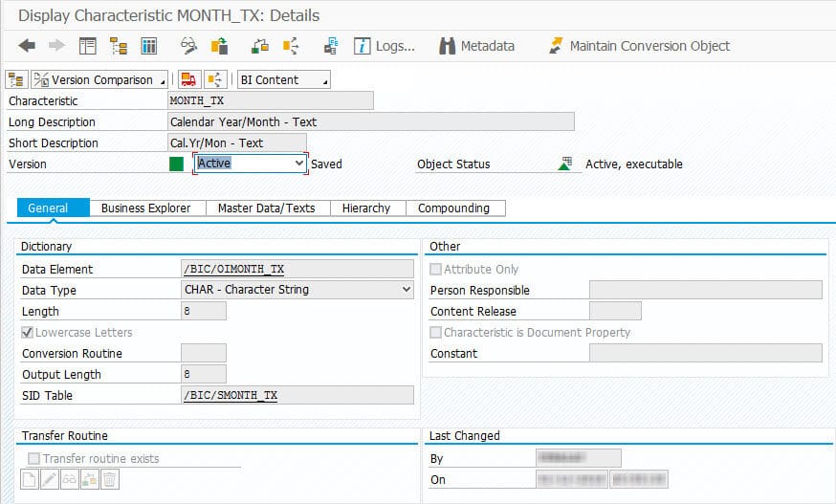Screen dimensions: 836x504
Task: Click the green version status square
Action: (x=176, y=164)
